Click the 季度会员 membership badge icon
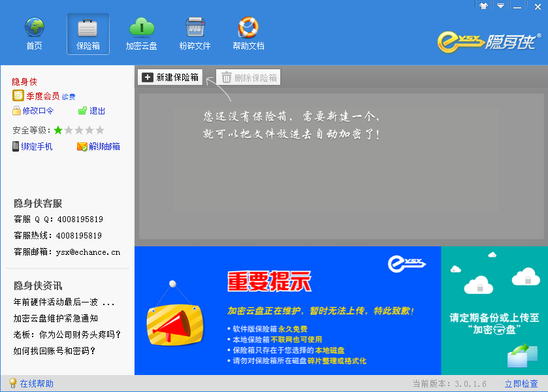The image size is (548, 392). (18, 95)
